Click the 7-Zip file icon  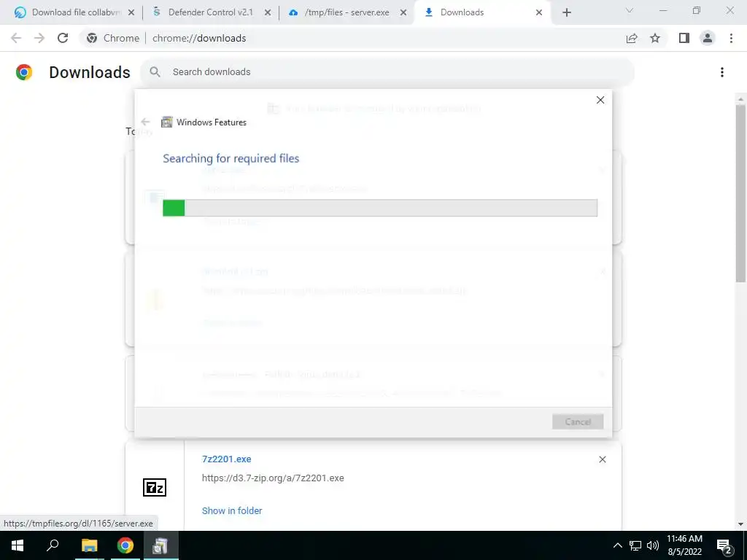pos(155,488)
